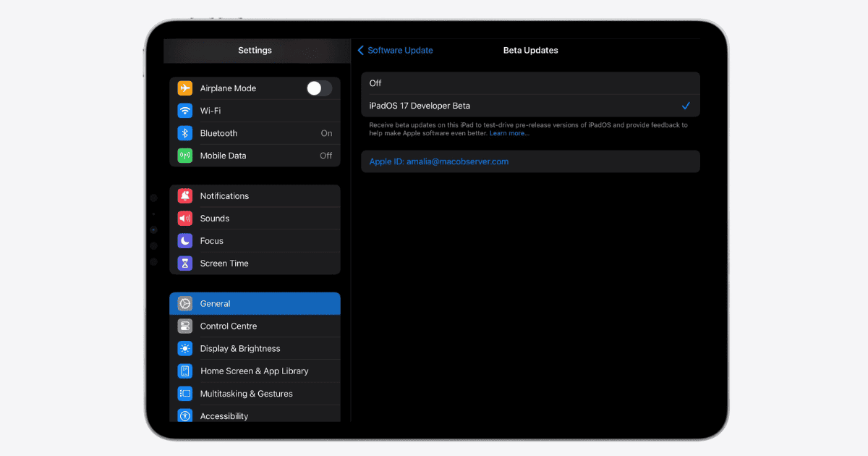Tap the Sounds speaker icon

click(x=185, y=219)
